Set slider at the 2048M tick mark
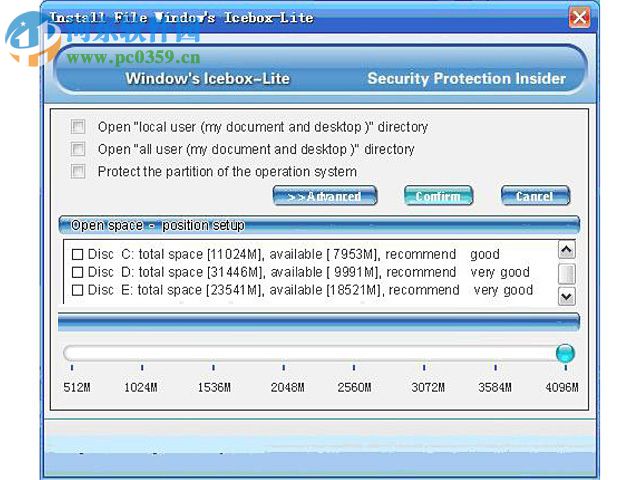 284,367
